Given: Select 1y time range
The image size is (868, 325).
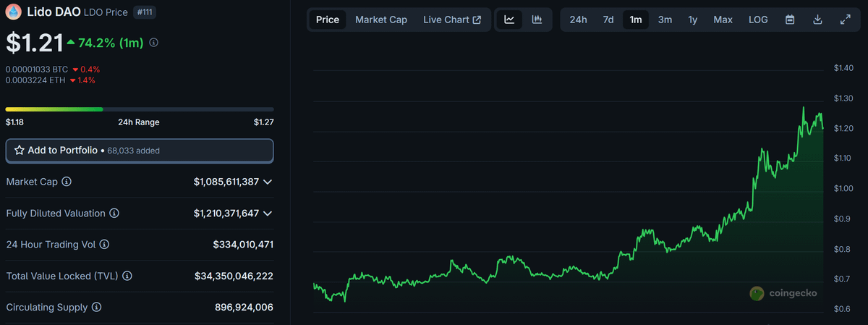Looking at the screenshot, I should [x=693, y=20].
